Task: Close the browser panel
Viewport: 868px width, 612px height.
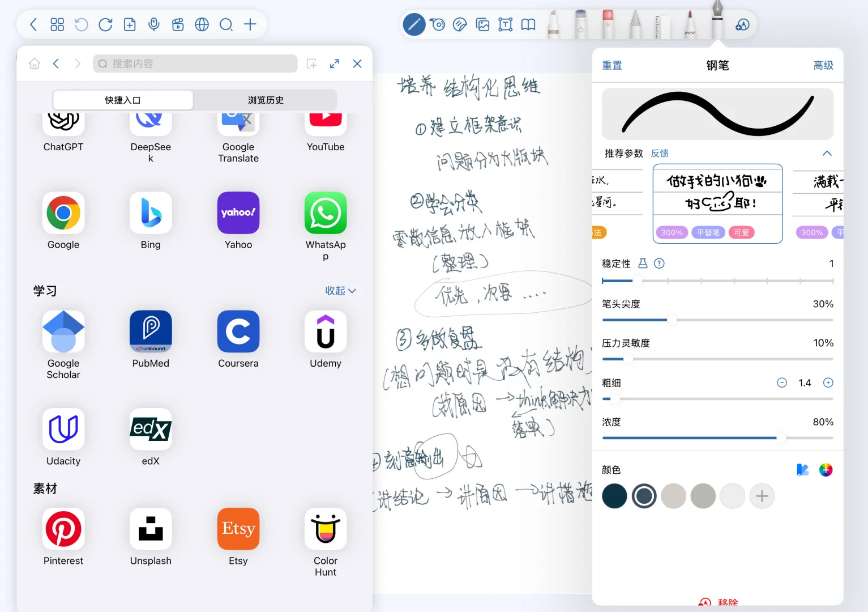Action: pyautogui.click(x=357, y=63)
